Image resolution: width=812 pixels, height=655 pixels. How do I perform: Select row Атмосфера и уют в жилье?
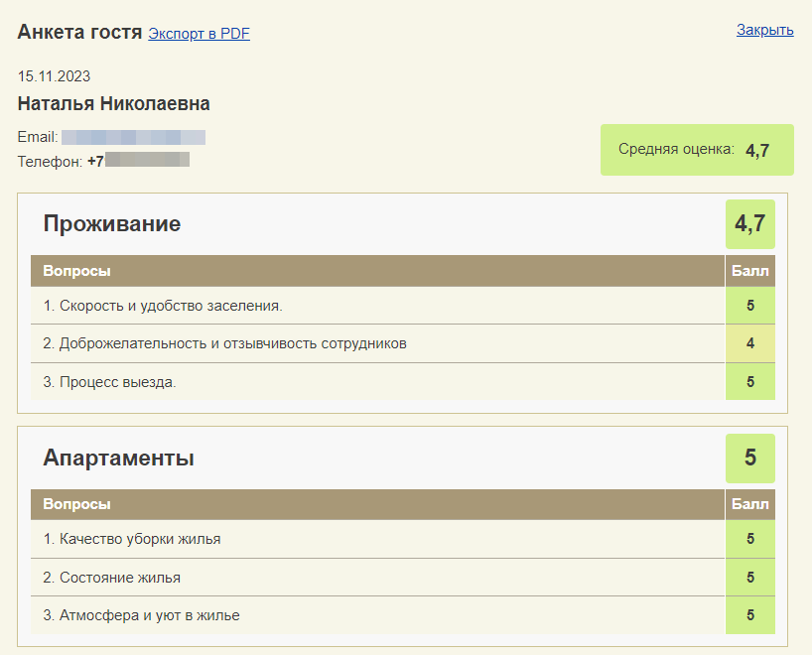point(377,615)
